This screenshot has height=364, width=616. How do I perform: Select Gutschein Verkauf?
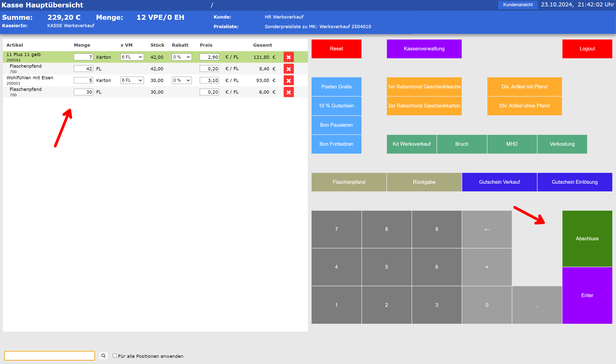pyautogui.click(x=499, y=182)
